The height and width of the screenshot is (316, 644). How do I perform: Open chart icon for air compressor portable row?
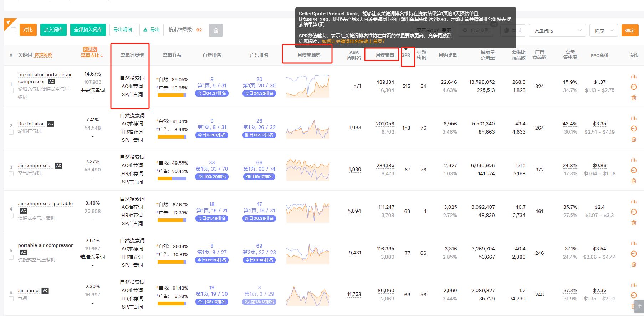coord(634,201)
